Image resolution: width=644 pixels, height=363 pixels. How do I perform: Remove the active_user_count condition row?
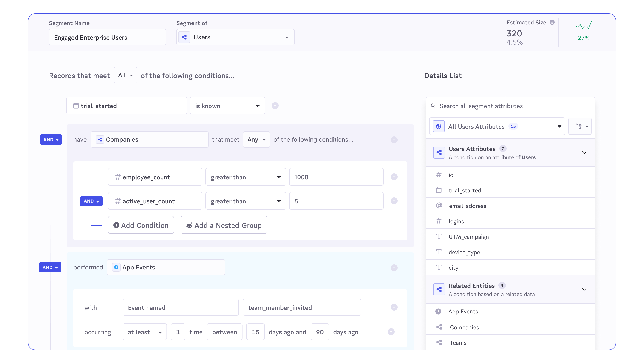click(394, 201)
